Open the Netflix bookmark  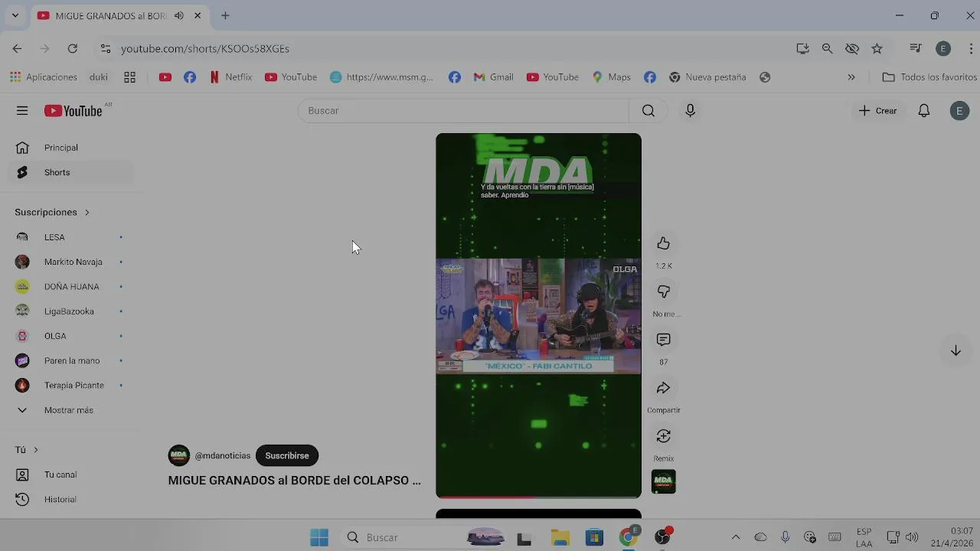230,77
